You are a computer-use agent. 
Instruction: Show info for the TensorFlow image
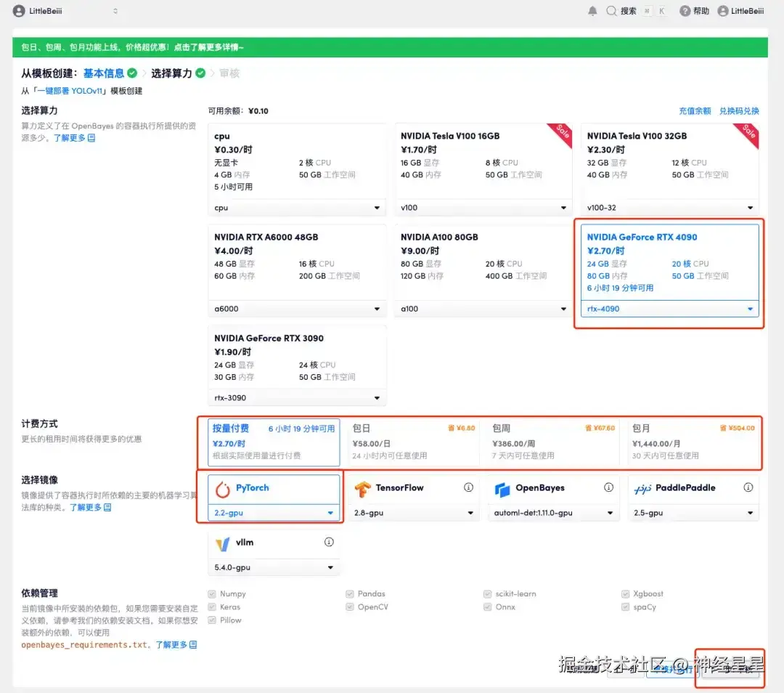[468, 487]
